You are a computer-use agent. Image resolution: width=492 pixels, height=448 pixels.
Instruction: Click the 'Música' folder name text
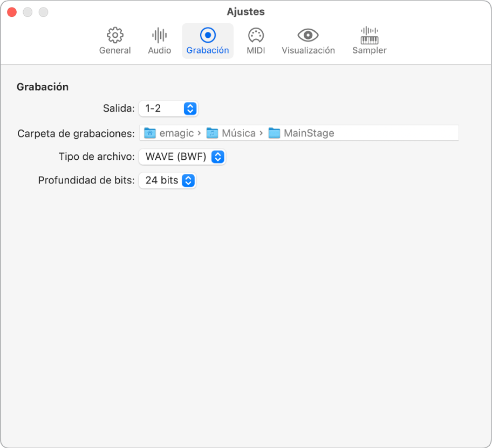click(x=239, y=133)
